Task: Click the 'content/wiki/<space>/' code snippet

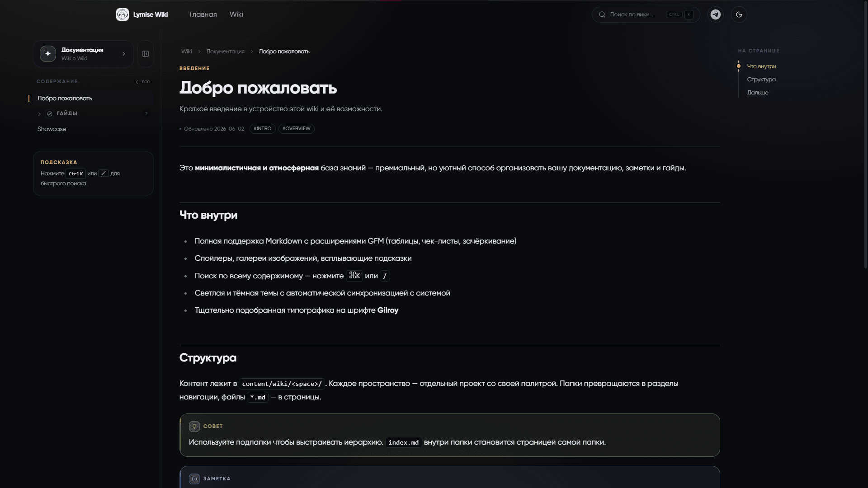Action: pyautogui.click(x=282, y=384)
